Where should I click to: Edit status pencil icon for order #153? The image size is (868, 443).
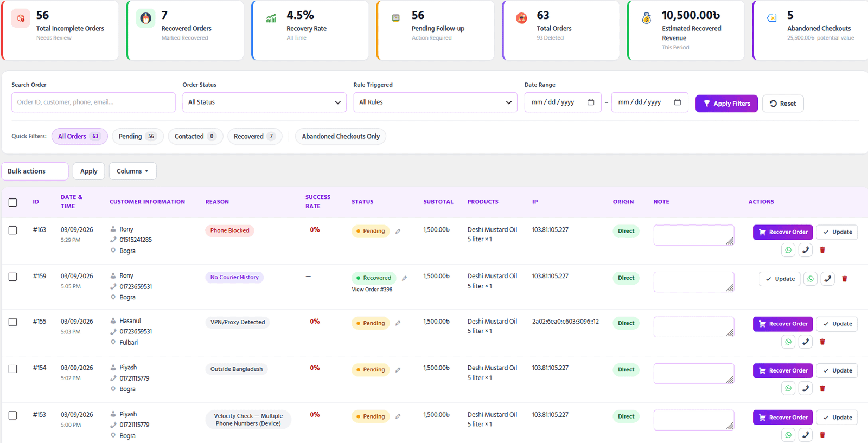pyautogui.click(x=398, y=416)
